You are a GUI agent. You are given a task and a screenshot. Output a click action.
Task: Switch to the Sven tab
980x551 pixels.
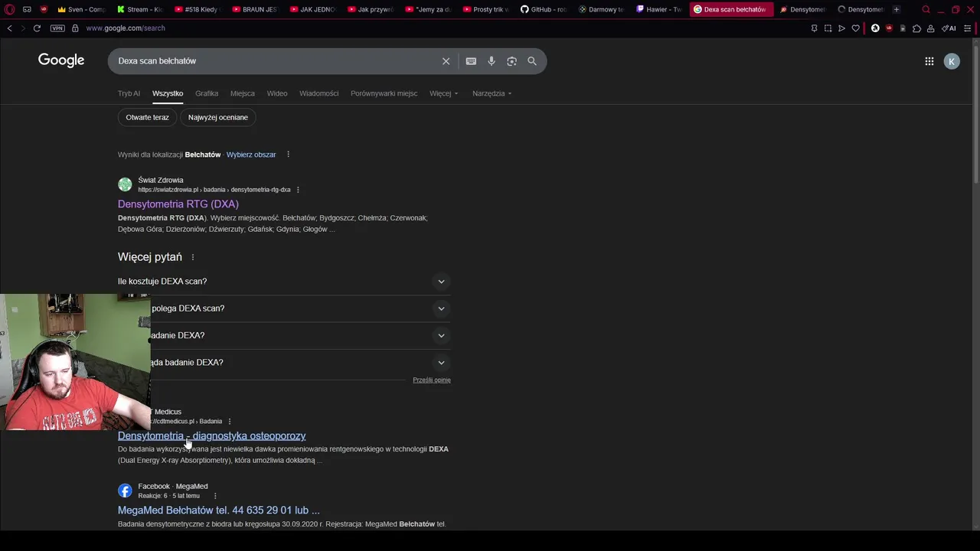pos(82,9)
